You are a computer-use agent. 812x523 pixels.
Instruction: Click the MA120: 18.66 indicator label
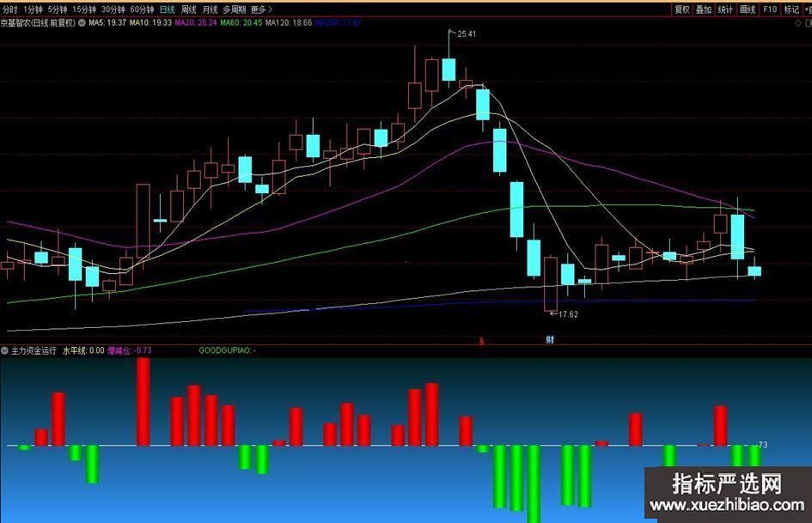pos(289,23)
